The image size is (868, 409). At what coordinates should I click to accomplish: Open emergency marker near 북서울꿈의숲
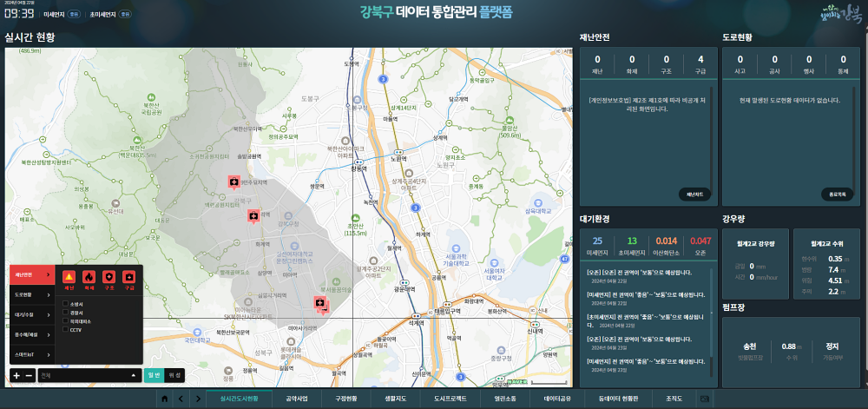321,304
